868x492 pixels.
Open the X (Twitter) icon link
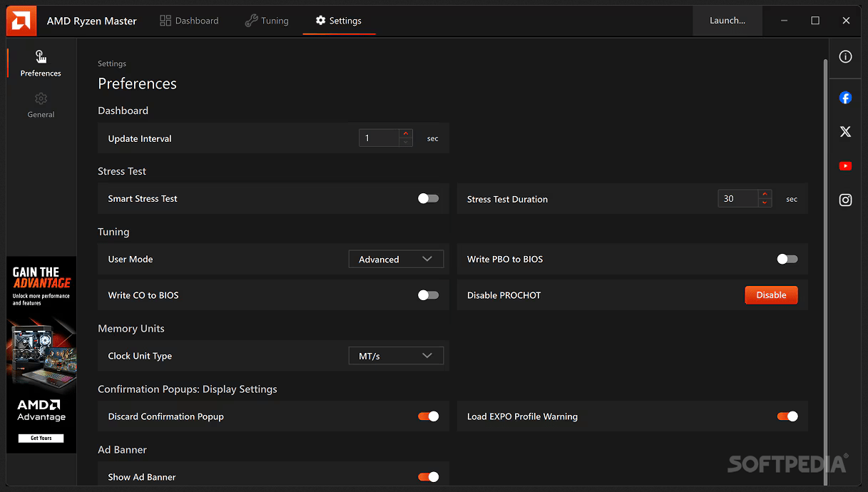(845, 132)
